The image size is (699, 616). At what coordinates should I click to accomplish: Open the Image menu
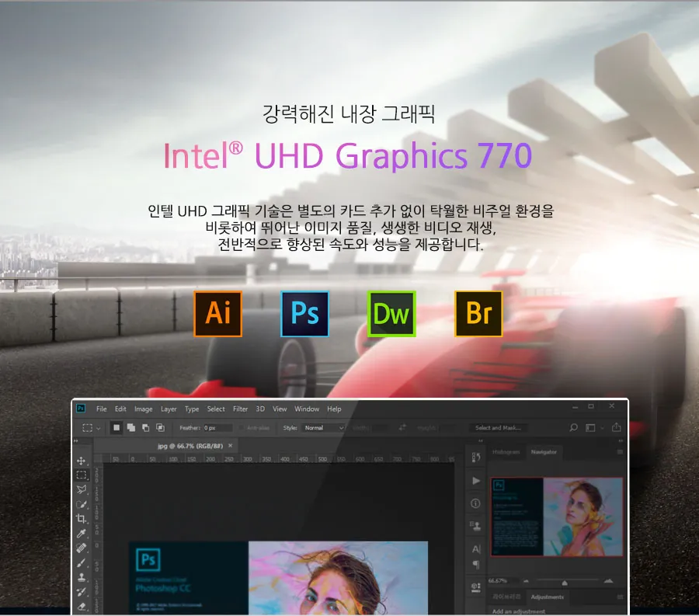(x=143, y=409)
